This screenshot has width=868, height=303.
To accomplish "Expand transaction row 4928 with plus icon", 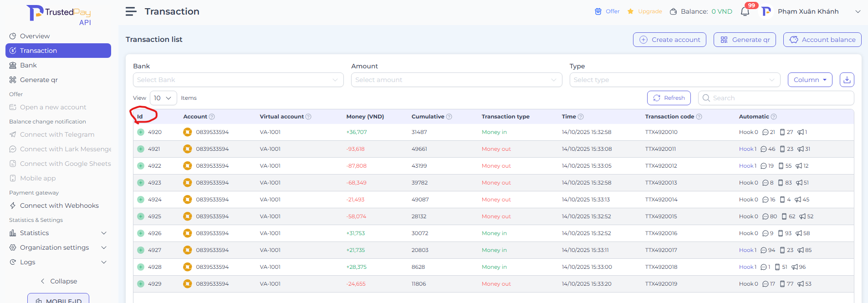I will [x=141, y=267].
